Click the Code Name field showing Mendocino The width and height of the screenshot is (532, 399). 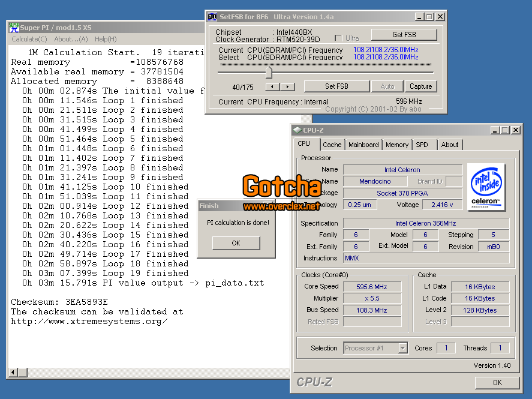pos(375,181)
